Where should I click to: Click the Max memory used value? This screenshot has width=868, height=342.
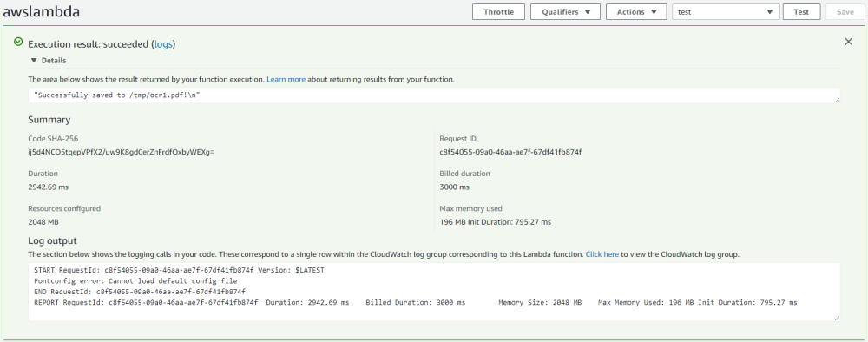[x=496, y=222]
